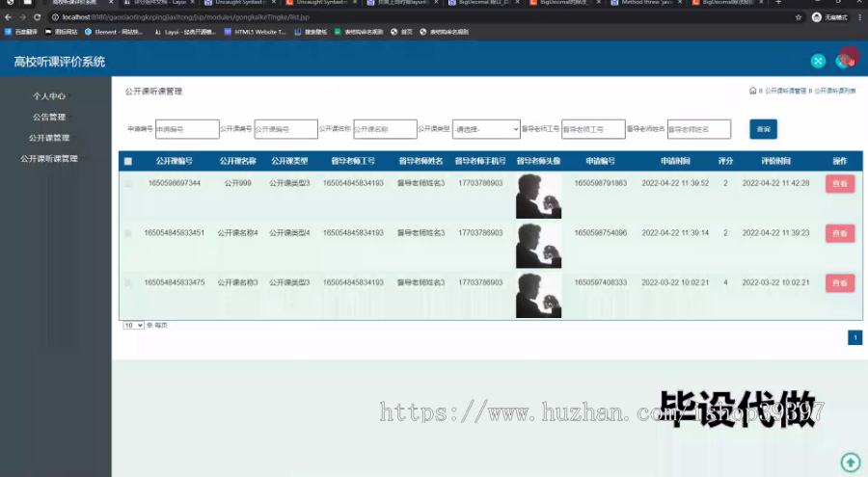Open 公告管理 in the sidebar
This screenshot has width=868, height=477.
49,117
